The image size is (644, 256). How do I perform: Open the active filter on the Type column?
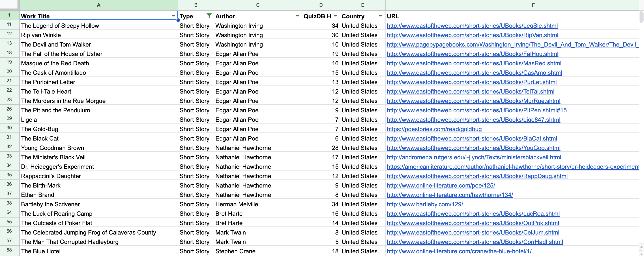209,15
